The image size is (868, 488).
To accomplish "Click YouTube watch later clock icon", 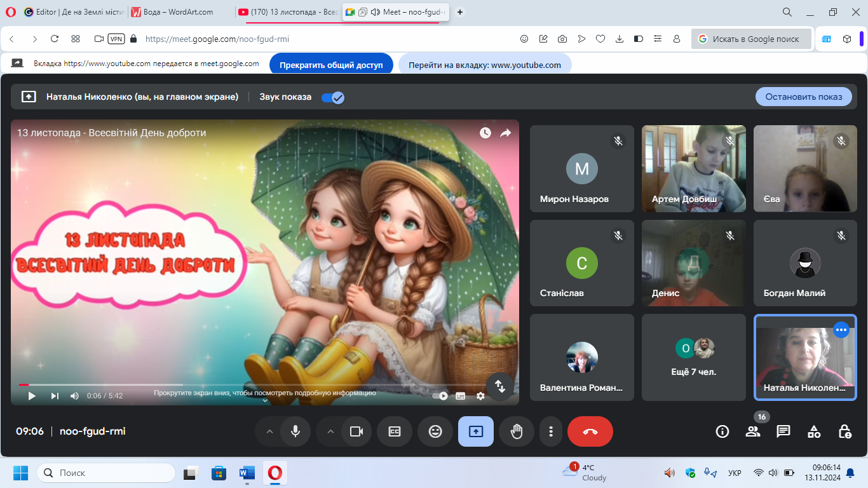I will (x=485, y=133).
